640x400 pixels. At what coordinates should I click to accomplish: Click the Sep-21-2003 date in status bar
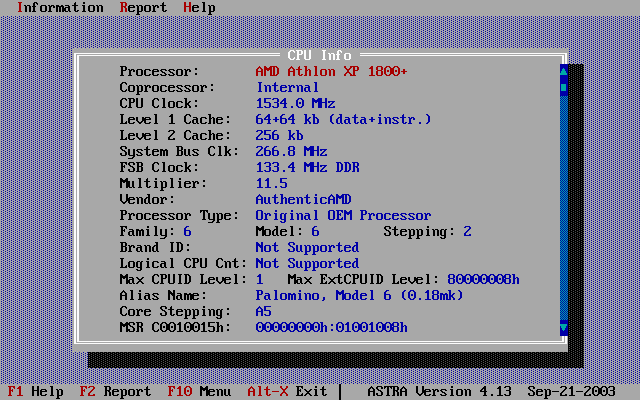pos(571,391)
